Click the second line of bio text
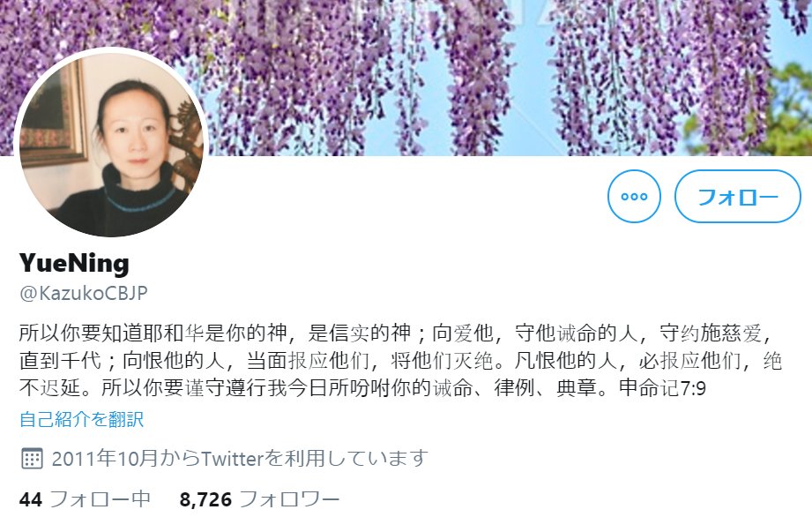Viewport: 812px width, 517px height. [399, 361]
